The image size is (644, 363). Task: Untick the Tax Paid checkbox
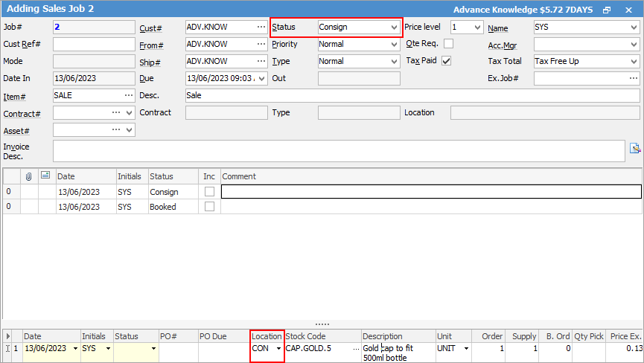[447, 61]
